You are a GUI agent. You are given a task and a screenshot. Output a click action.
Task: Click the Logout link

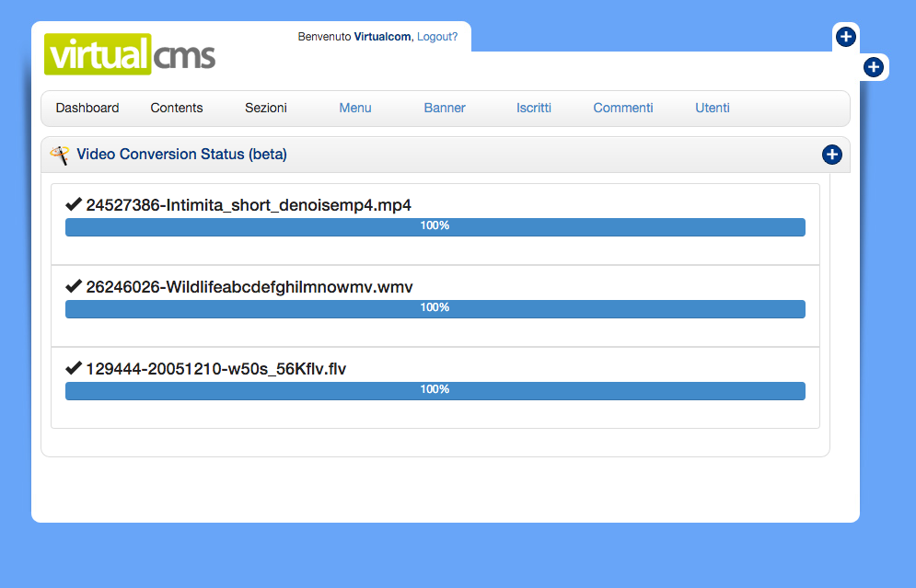pyautogui.click(x=437, y=37)
